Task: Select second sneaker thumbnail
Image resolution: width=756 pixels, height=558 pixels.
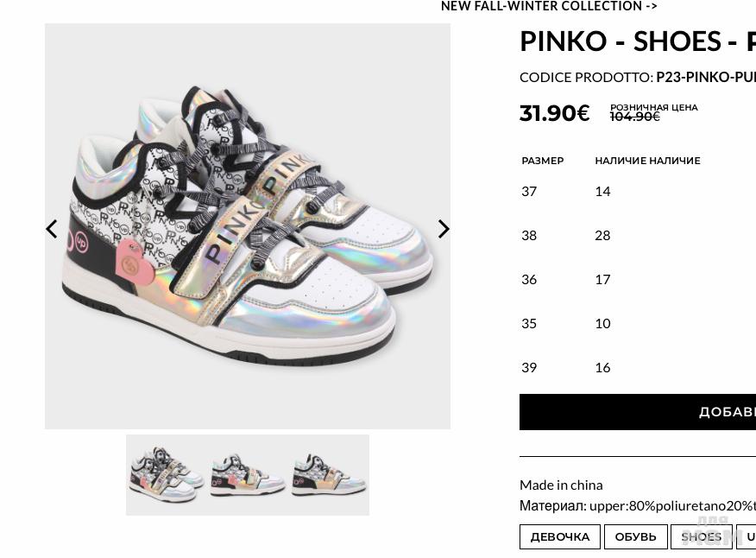Action: (248, 475)
